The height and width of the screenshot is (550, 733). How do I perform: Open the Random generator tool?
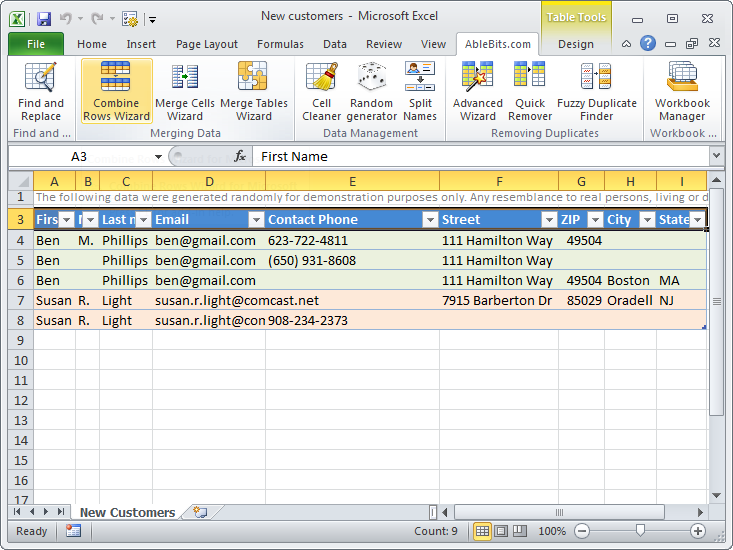372,92
